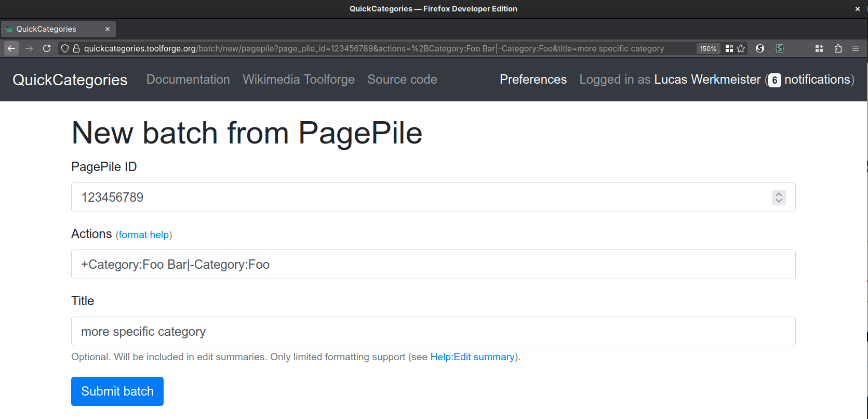Reset the 150% zoom level indicator
This screenshot has height=419, width=868.
pyautogui.click(x=708, y=48)
